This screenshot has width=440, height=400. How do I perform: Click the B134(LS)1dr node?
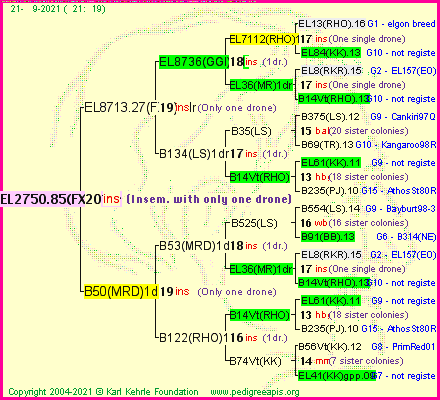pyautogui.click(x=194, y=154)
